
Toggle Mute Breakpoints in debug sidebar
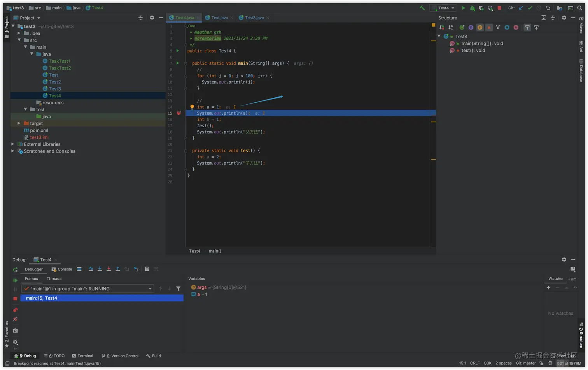(x=15, y=319)
